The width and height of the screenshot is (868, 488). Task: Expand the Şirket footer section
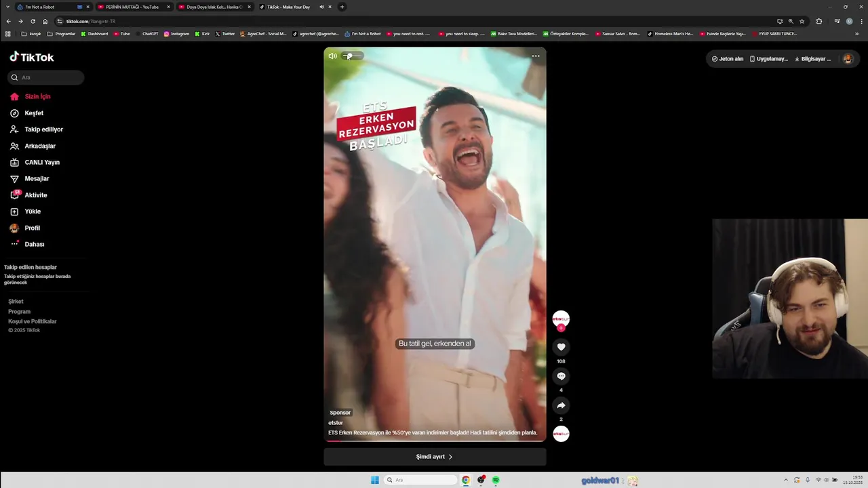(16, 301)
